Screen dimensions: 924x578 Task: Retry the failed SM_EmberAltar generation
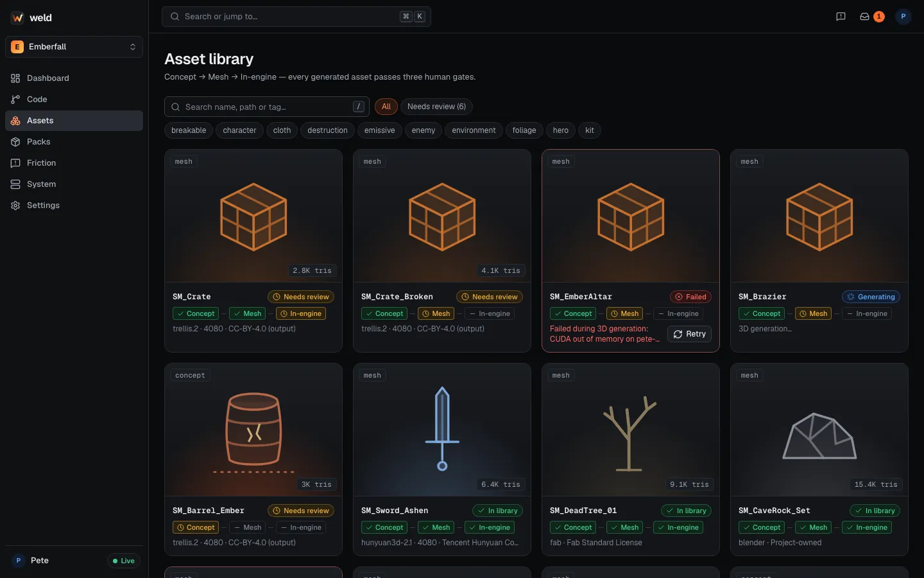click(x=689, y=334)
